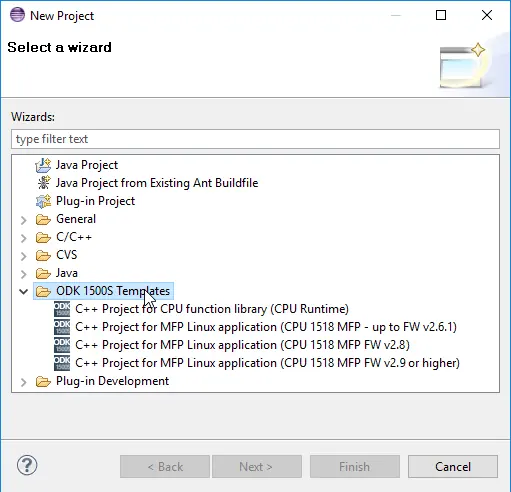Maximize the New Project dialog
Viewport: 511px width, 492px height.
tap(441, 15)
